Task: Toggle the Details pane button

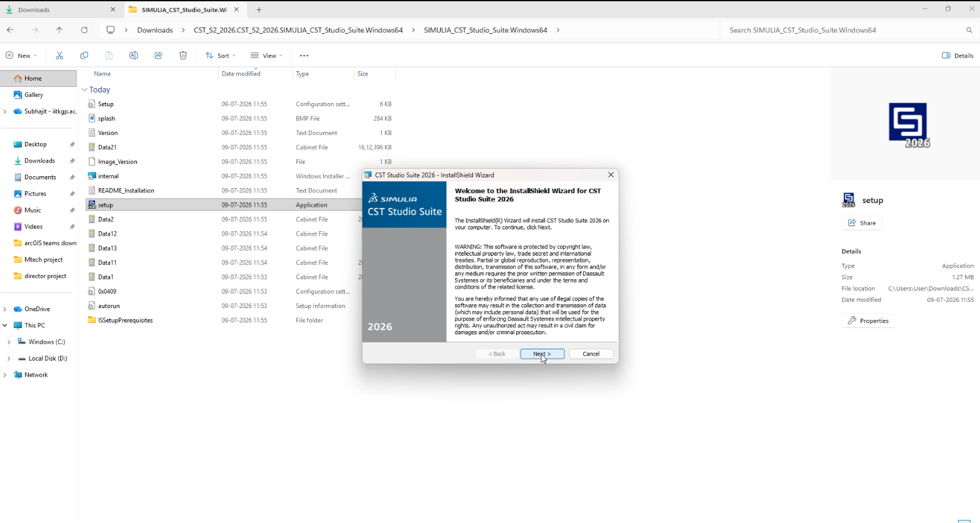Action: click(x=957, y=56)
